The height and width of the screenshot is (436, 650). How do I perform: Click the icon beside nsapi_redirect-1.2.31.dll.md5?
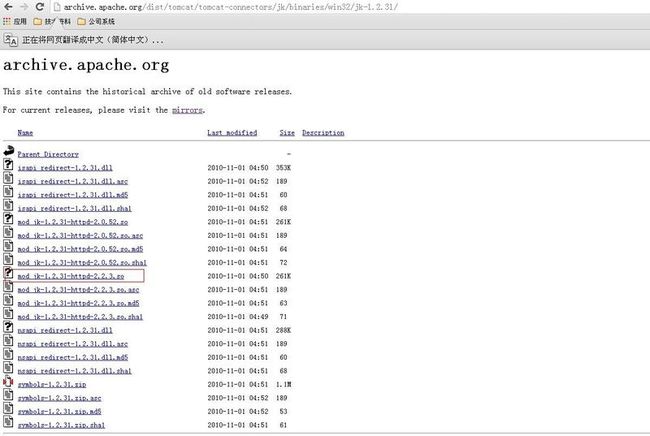(8, 354)
